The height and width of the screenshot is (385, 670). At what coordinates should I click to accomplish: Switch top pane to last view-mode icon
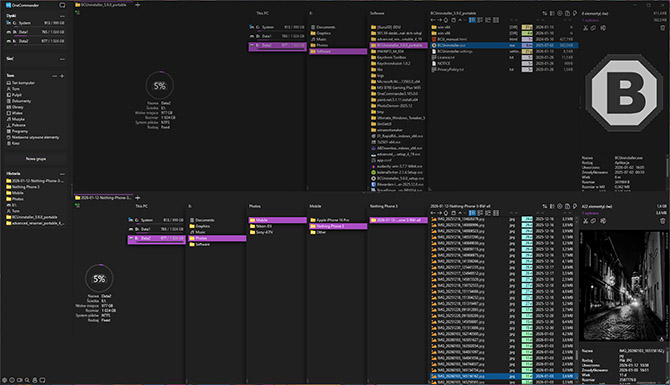pyautogui.click(x=496, y=20)
